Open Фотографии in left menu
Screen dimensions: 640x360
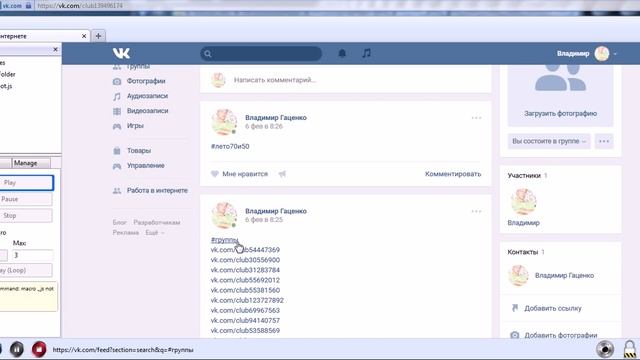tap(146, 81)
